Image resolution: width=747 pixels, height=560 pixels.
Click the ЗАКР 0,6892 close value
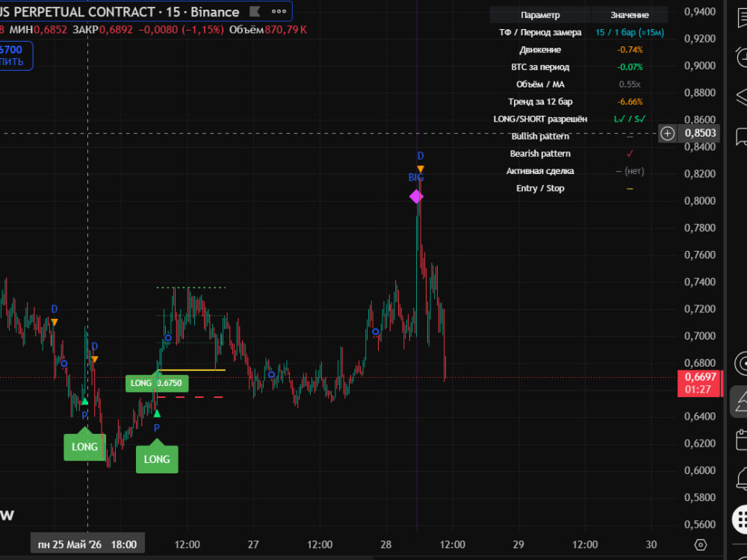point(102,30)
